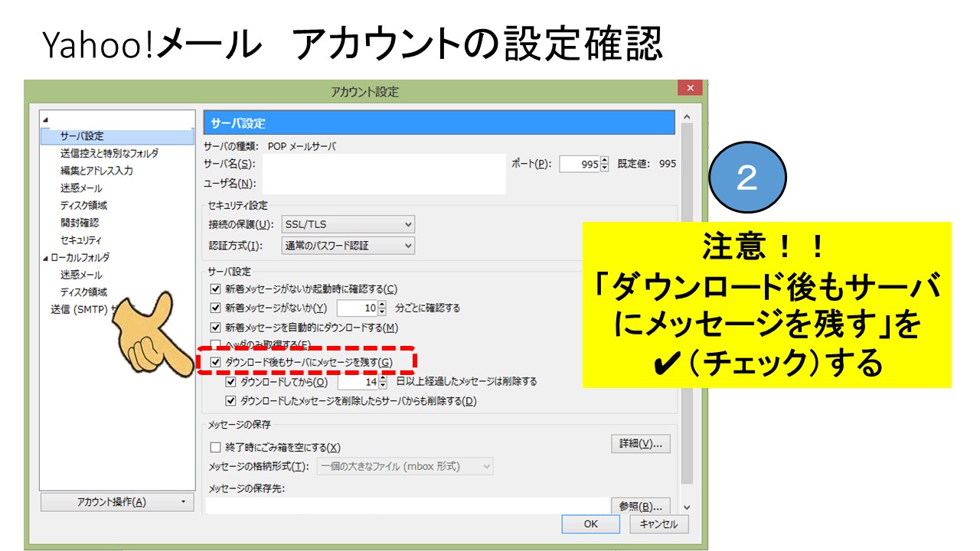Select ディスク領域 under ローカルフォルダ
Image resolution: width=980 pixels, height=551 pixels.
[x=83, y=292]
